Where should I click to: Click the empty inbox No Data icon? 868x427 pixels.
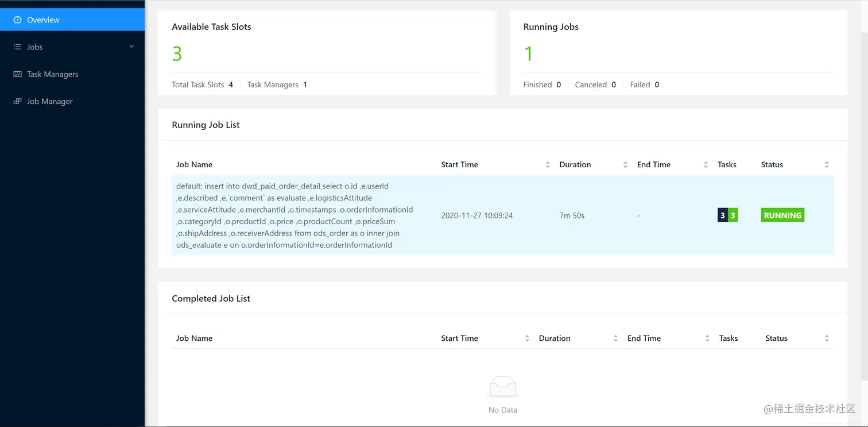click(x=502, y=387)
